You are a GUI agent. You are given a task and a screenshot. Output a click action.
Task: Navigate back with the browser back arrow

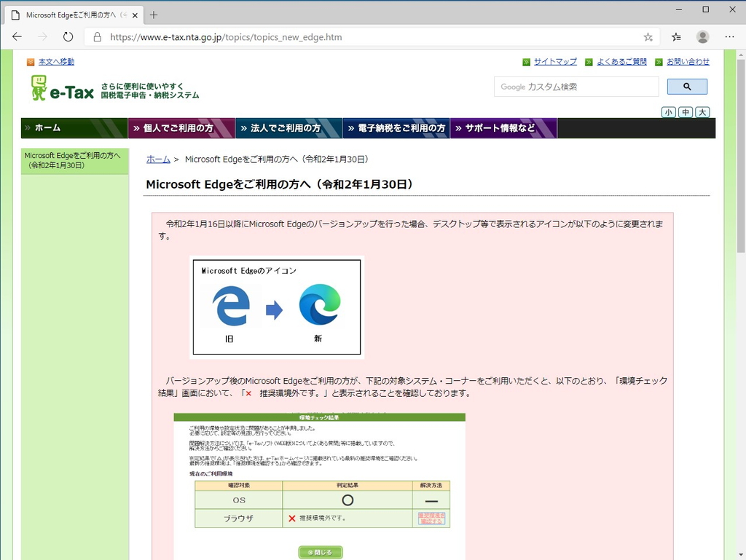click(x=17, y=36)
